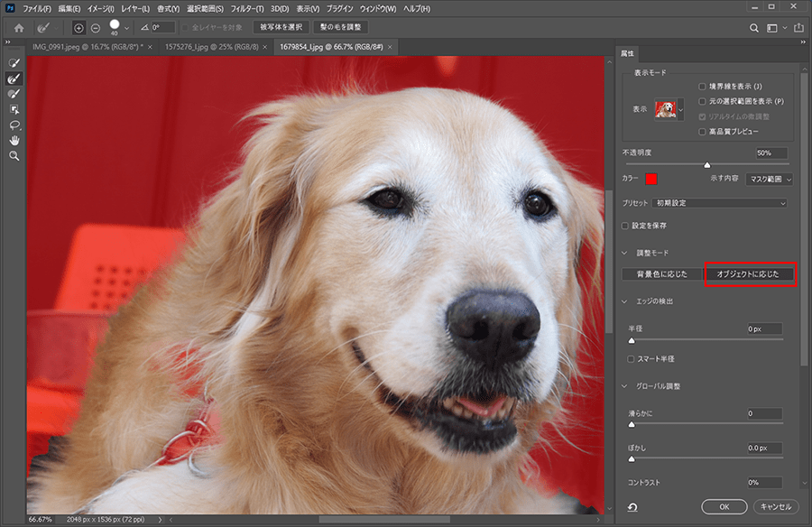The width and height of the screenshot is (812, 527).
Task: Toggle スマート半径 checkbox
Action: click(632, 358)
